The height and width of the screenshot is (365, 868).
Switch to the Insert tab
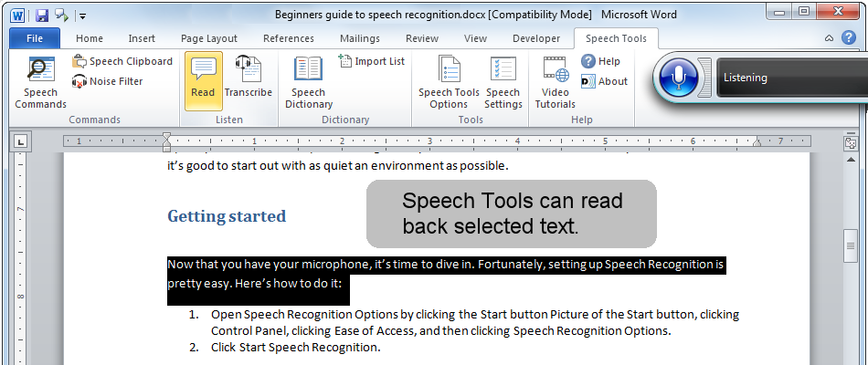pos(142,38)
